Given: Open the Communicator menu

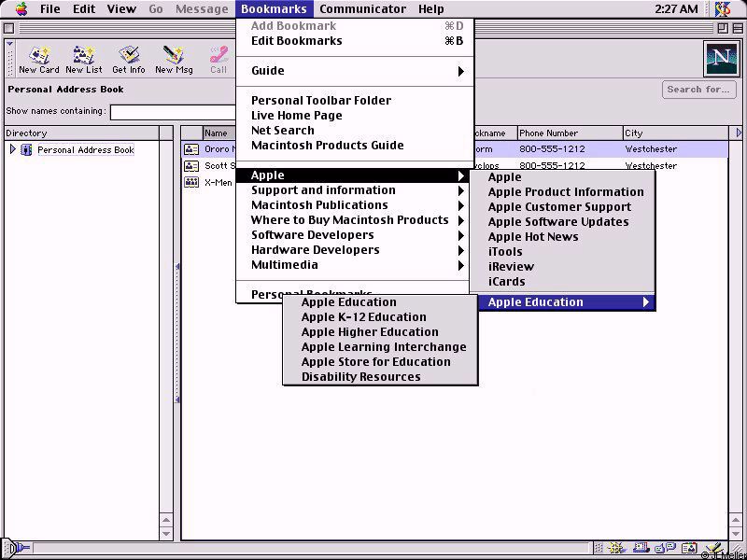Looking at the screenshot, I should pyautogui.click(x=362, y=9).
